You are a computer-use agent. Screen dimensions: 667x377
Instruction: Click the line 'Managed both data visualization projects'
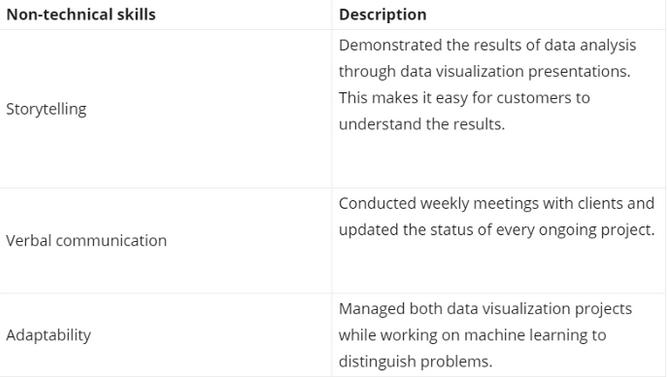click(x=485, y=309)
